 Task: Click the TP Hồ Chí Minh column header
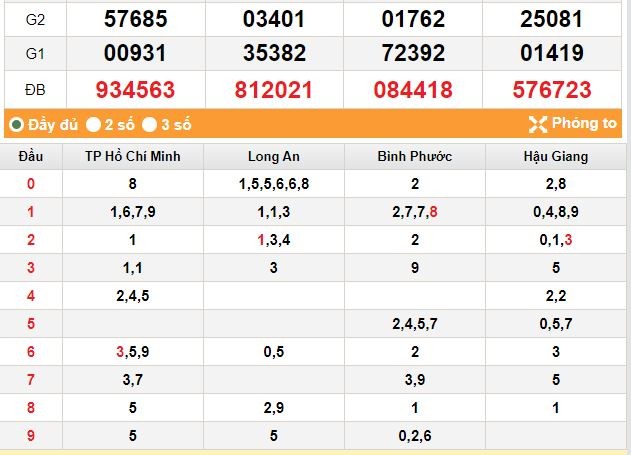pos(133,156)
